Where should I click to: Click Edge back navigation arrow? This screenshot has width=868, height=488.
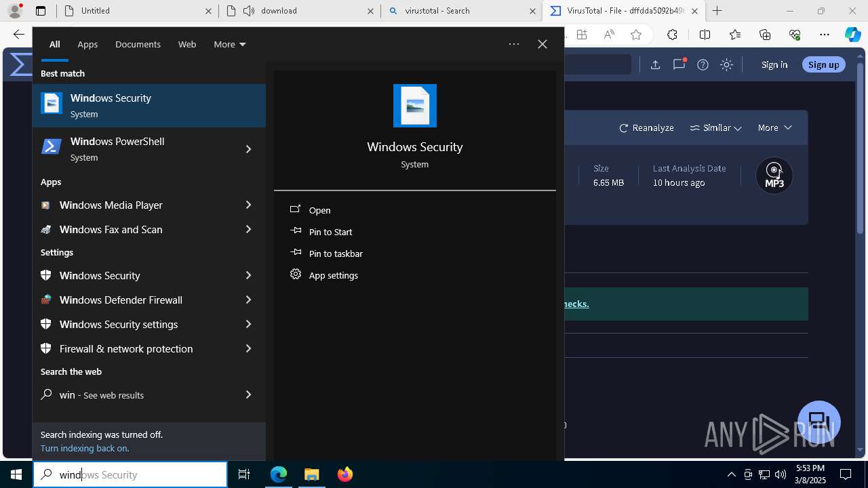tap(19, 35)
